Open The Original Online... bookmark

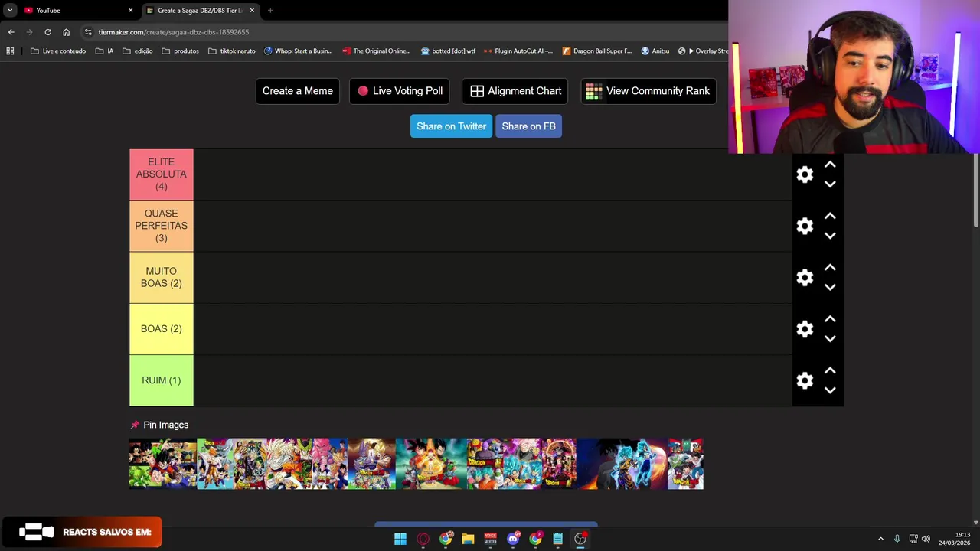coord(377,51)
